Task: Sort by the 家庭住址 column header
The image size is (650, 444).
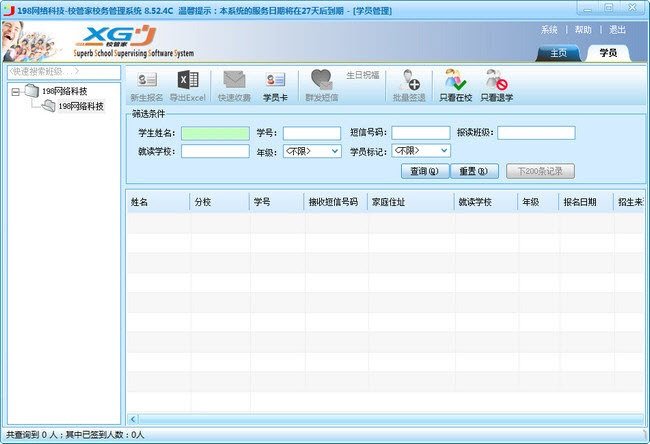Action: [x=411, y=202]
